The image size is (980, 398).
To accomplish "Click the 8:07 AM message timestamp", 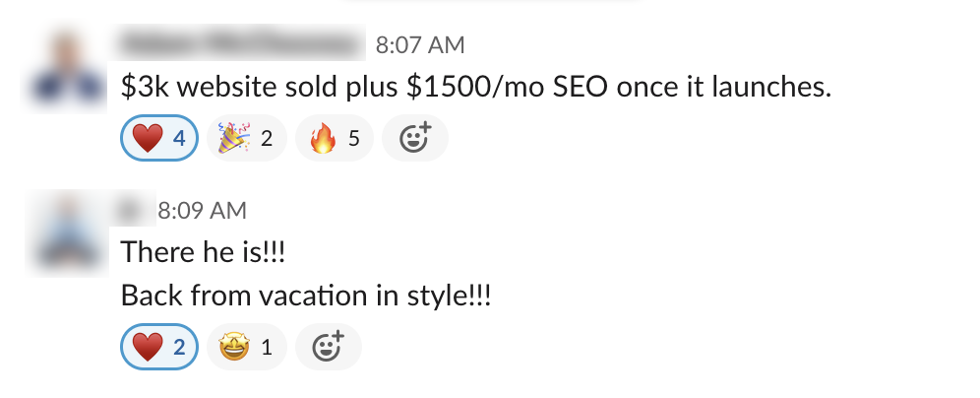I will 420,45.
